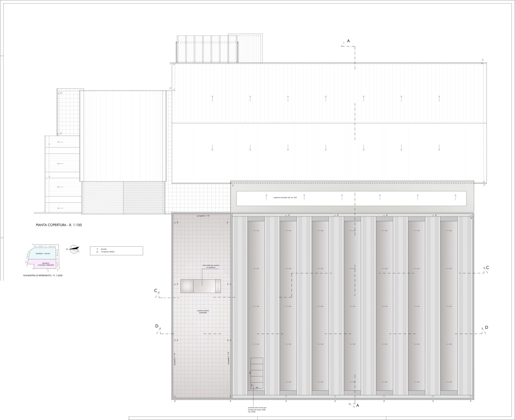
Task: Click the top section marker A
Action: (348, 41)
